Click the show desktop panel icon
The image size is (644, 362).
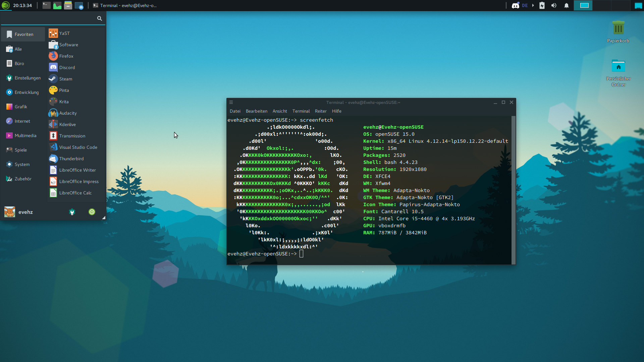pyautogui.click(x=638, y=5)
